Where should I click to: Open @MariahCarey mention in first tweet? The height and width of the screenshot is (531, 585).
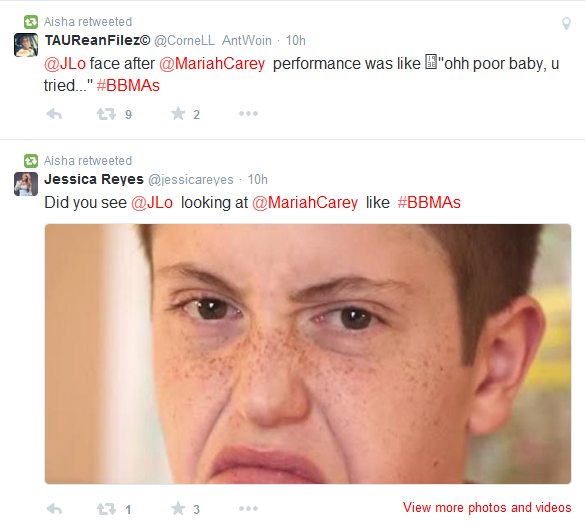pos(212,63)
